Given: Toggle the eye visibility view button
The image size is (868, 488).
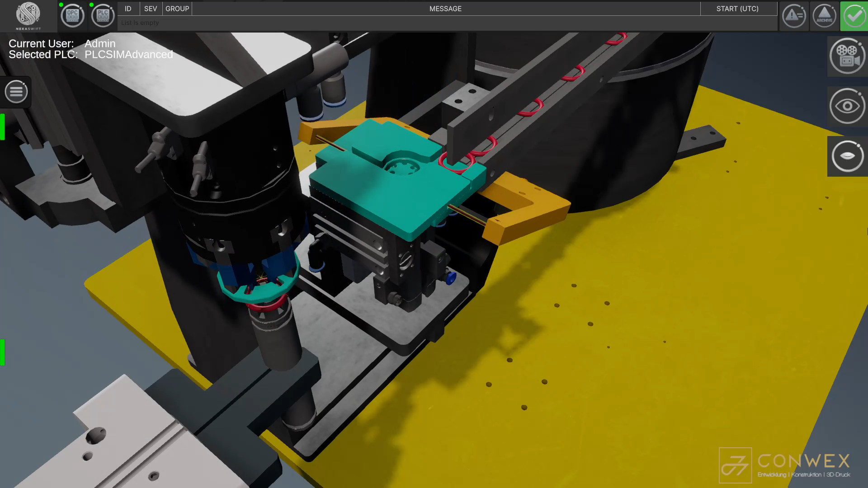Looking at the screenshot, I should [847, 106].
